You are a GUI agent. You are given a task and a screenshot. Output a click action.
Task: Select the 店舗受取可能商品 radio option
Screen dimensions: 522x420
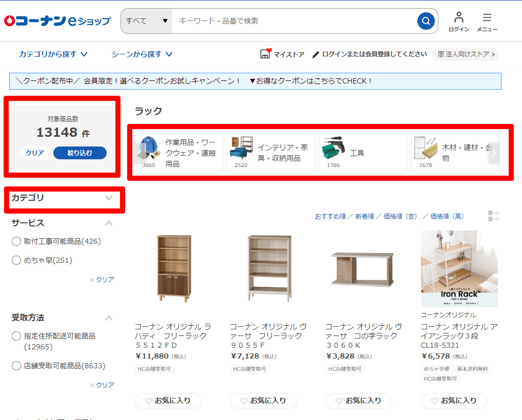[16, 366]
